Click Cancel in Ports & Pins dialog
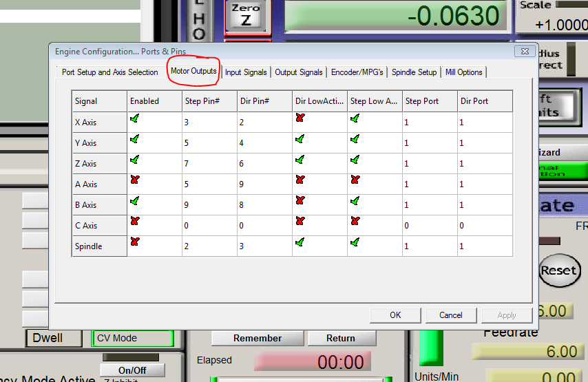Image resolution: width=588 pixels, height=382 pixels. click(451, 315)
